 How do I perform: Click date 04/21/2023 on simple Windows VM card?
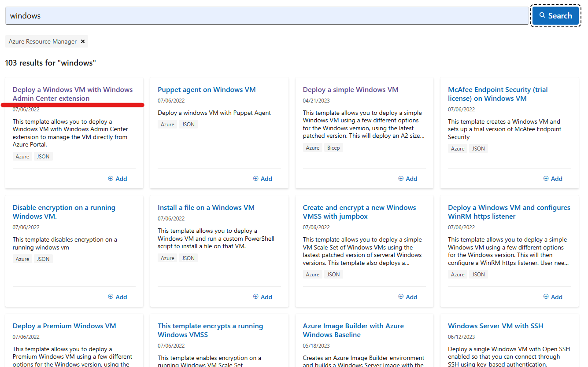click(316, 100)
